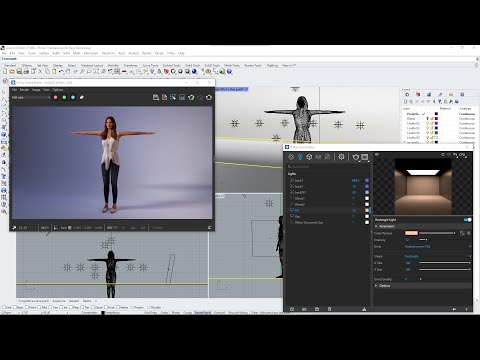Click the last render icon in frame buffer toolbar
Screen dimensions: 480x360
(x=209, y=97)
